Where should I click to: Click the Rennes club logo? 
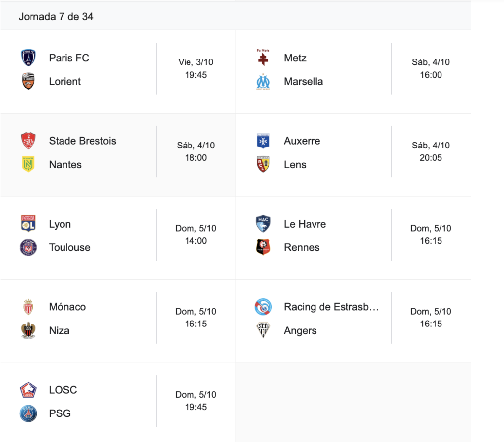(x=263, y=247)
